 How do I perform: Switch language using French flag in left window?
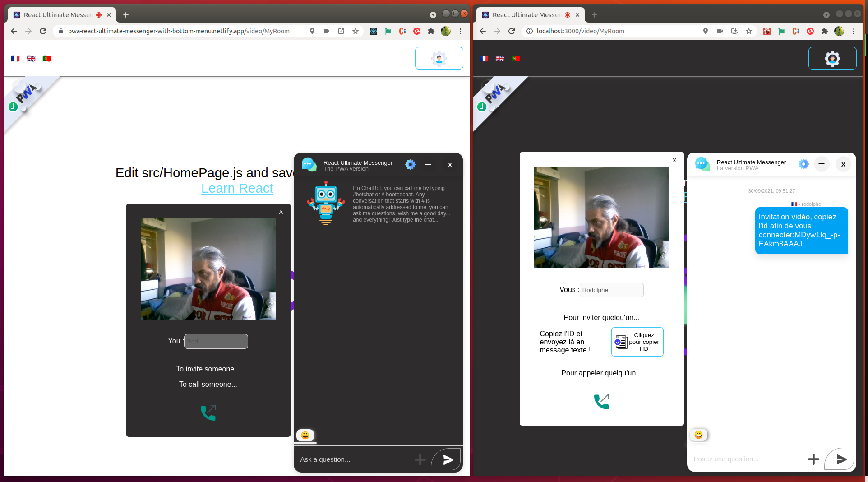coord(15,59)
